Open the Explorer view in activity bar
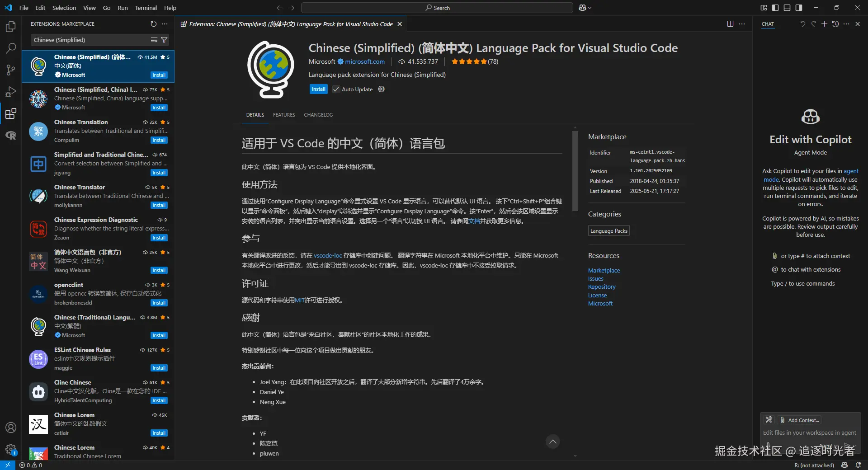 coord(11,27)
